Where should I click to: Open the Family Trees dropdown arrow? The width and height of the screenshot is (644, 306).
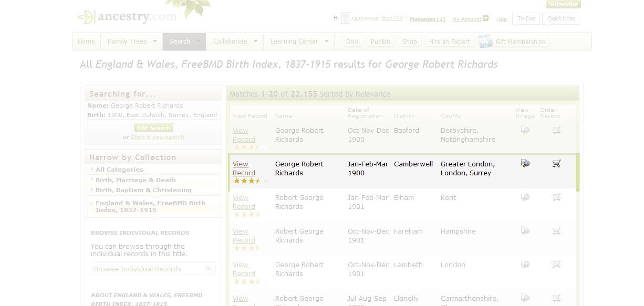154,41
